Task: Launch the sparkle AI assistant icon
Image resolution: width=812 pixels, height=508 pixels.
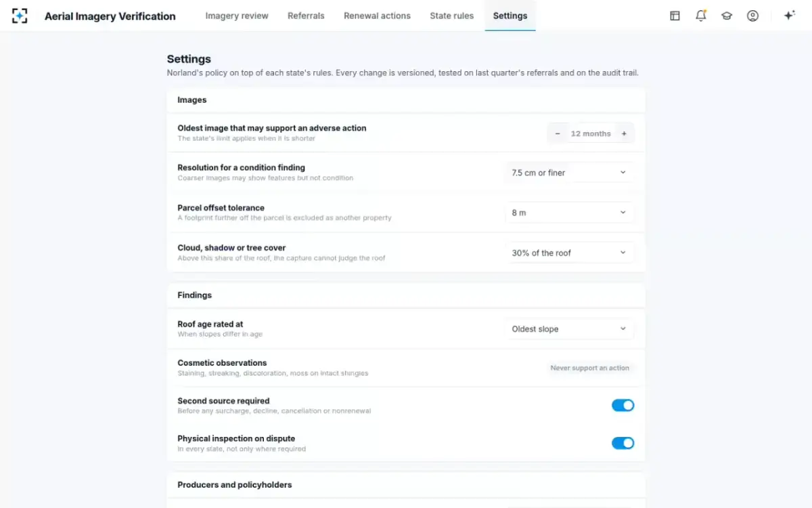Action: click(789, 16)
